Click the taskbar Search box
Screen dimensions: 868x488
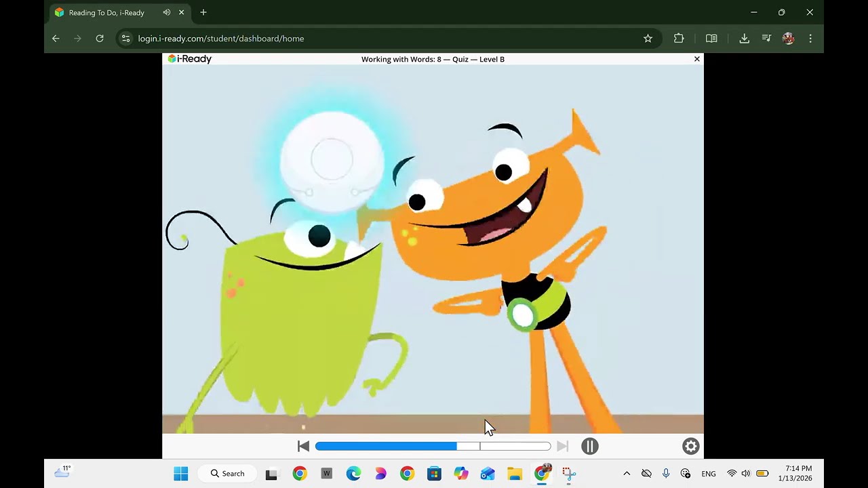(x=226, y=474)
